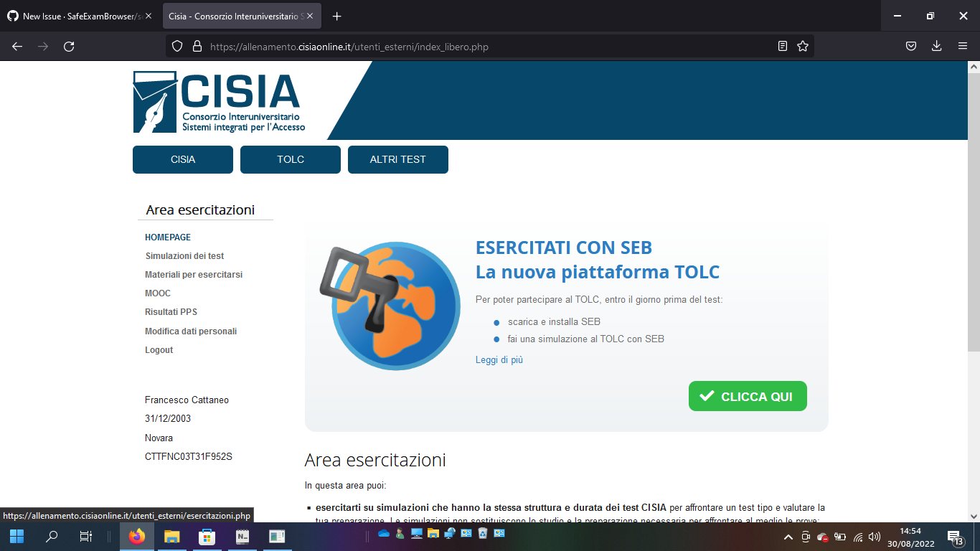The height and width of the screenshot is (551, 980).
Task: Open a new browser tab with the plus button
Action: pyautogui.click(x=336, y=15)
